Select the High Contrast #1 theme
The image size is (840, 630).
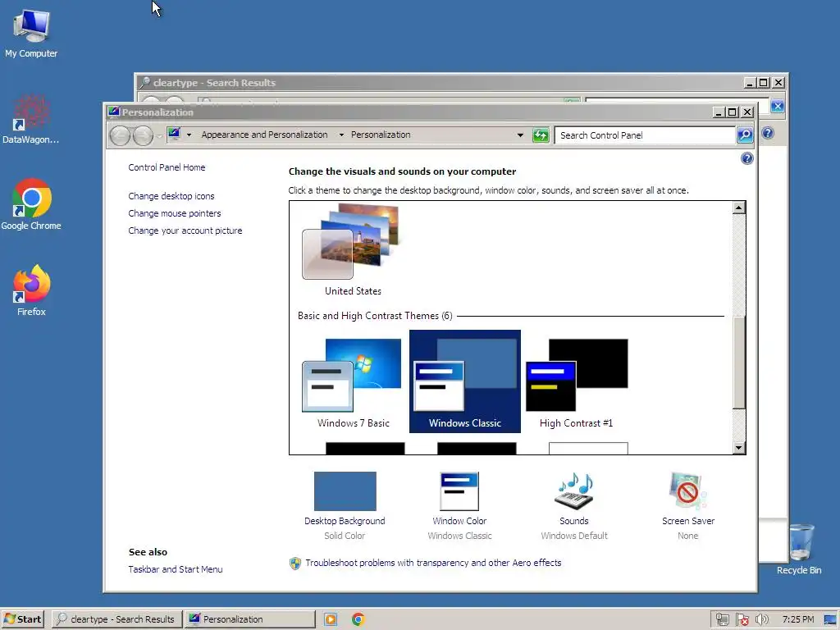(577, 381)
